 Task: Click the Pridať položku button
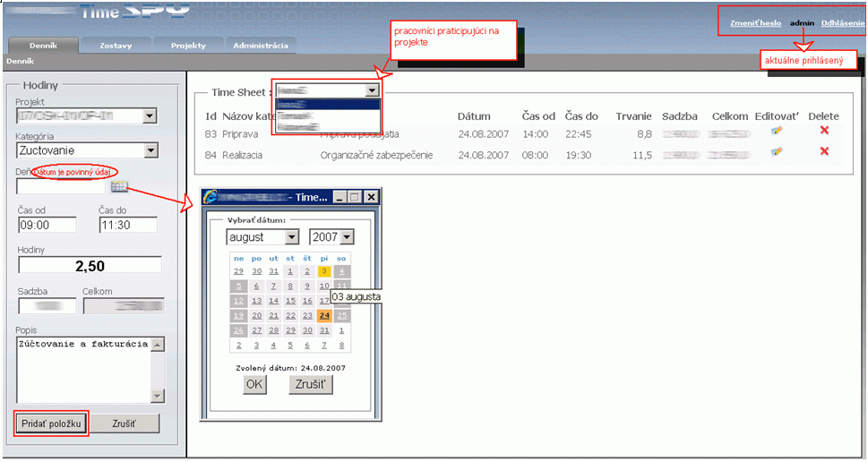51,423
